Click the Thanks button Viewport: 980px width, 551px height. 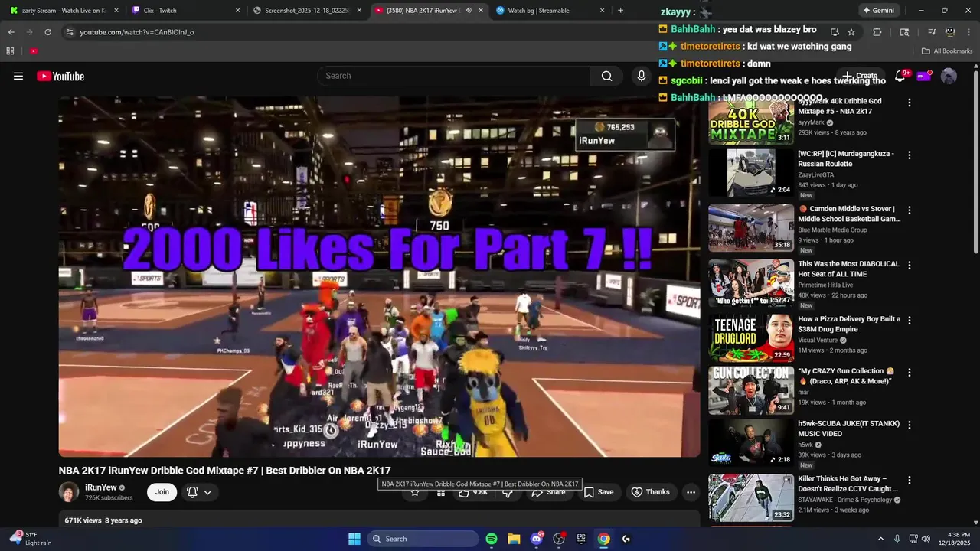tap(650, 492)
